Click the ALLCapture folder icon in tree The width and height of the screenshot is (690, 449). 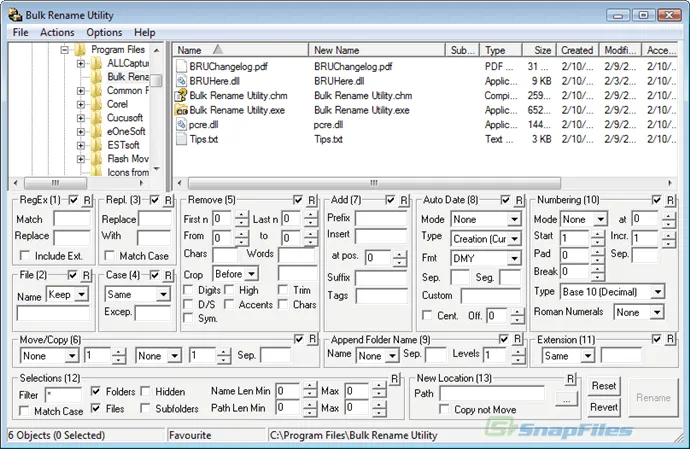[x=96, y=63]
